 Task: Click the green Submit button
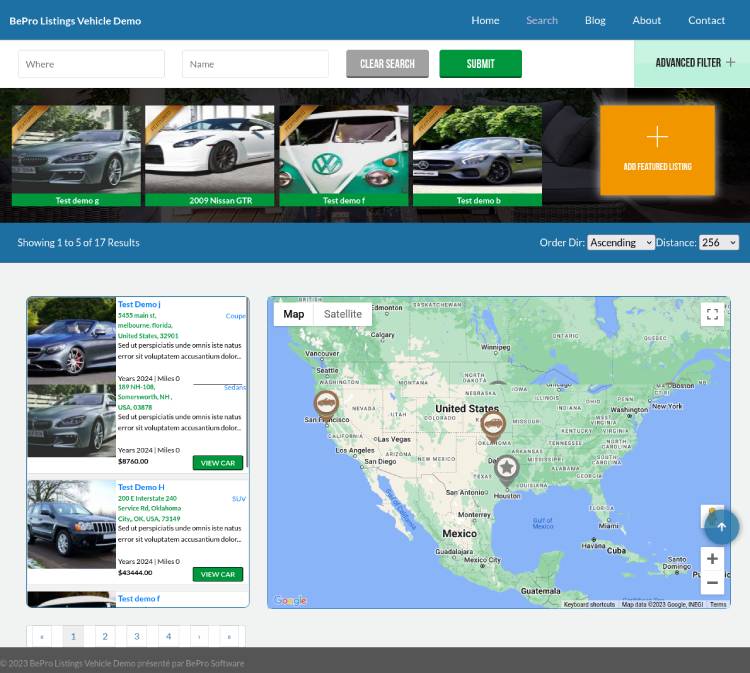[481, 64]
